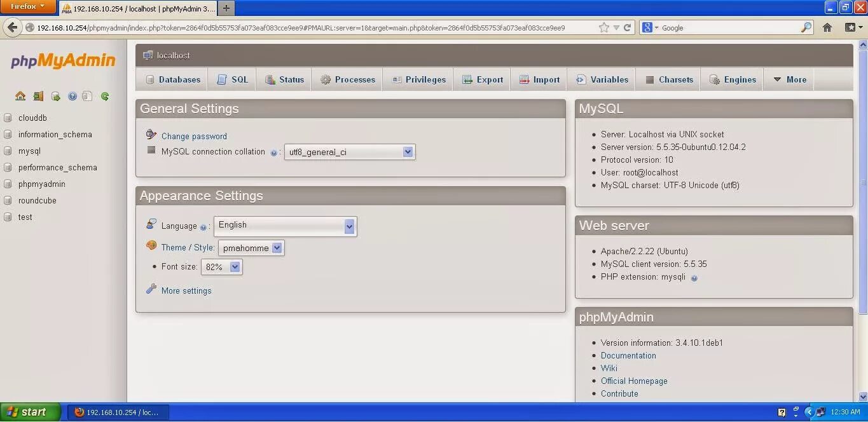Click the More settings link
Image resolution: width=868 pixels, height=422 pixels.
click(186, 290)
